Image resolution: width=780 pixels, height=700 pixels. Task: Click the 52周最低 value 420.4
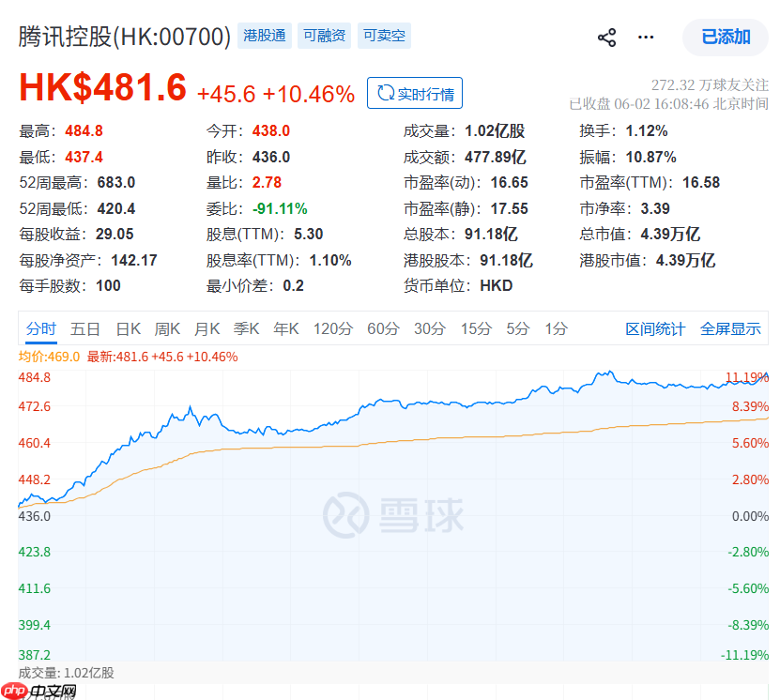click(x=115, y=208)
